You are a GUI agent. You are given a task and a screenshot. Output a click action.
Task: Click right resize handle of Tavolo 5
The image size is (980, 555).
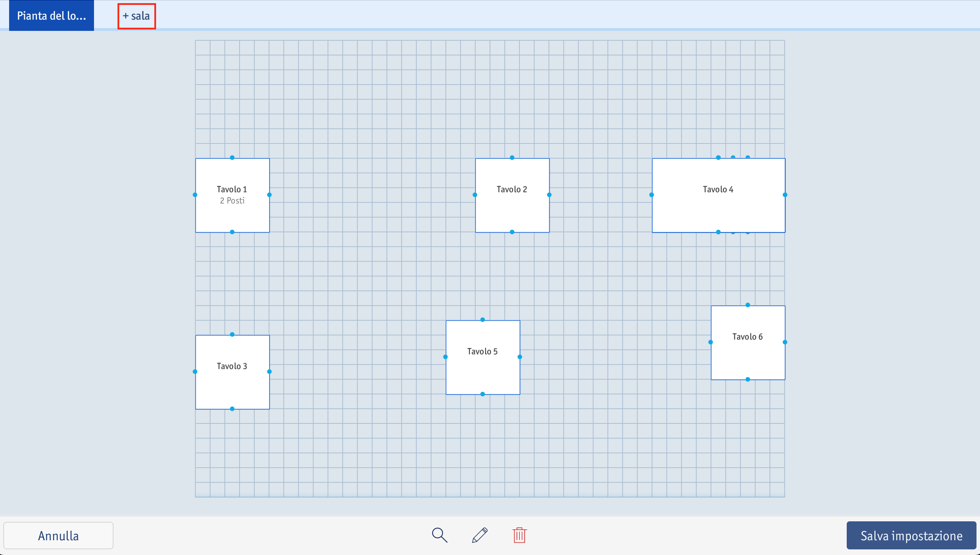[520, 357]
